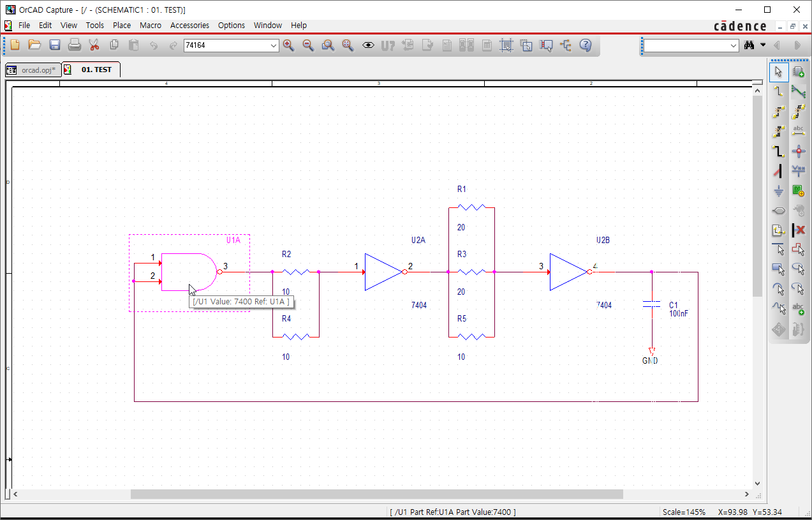The height and width of the screenshot is (520, 812).
Task: Open the Edit menu
Action: (45, 26)
